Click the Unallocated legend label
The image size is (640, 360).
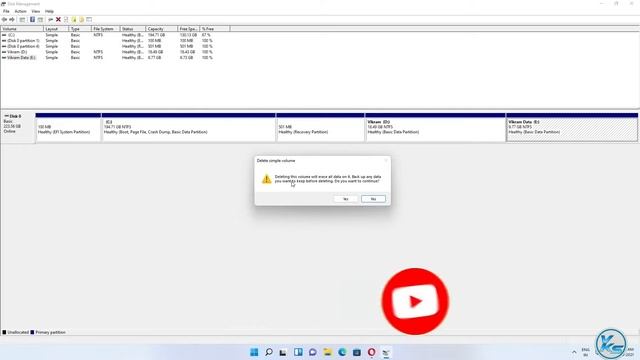point(18,332)
